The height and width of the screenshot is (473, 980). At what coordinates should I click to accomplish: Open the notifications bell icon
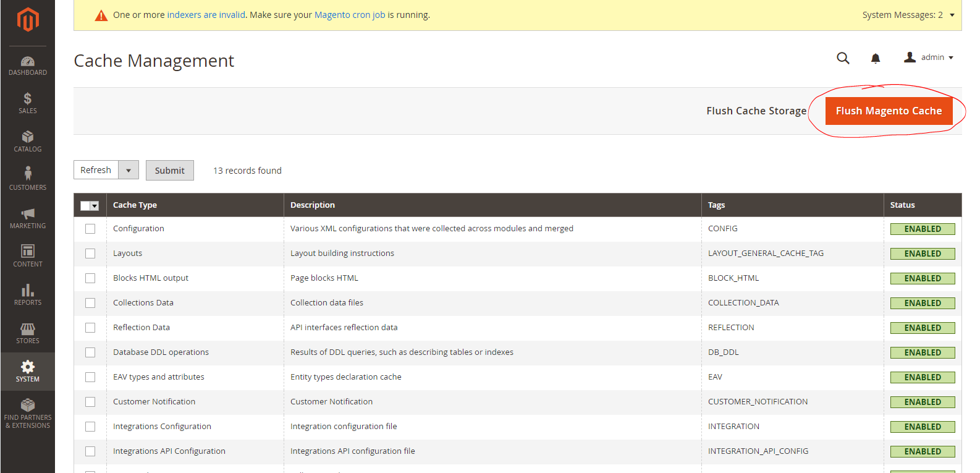point(876,58)
